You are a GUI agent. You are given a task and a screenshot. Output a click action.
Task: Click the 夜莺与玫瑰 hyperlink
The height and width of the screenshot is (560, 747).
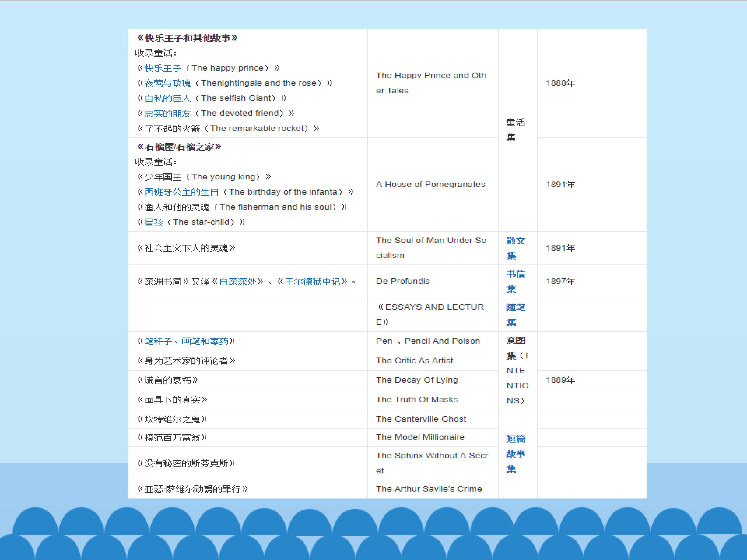[168, 83]
